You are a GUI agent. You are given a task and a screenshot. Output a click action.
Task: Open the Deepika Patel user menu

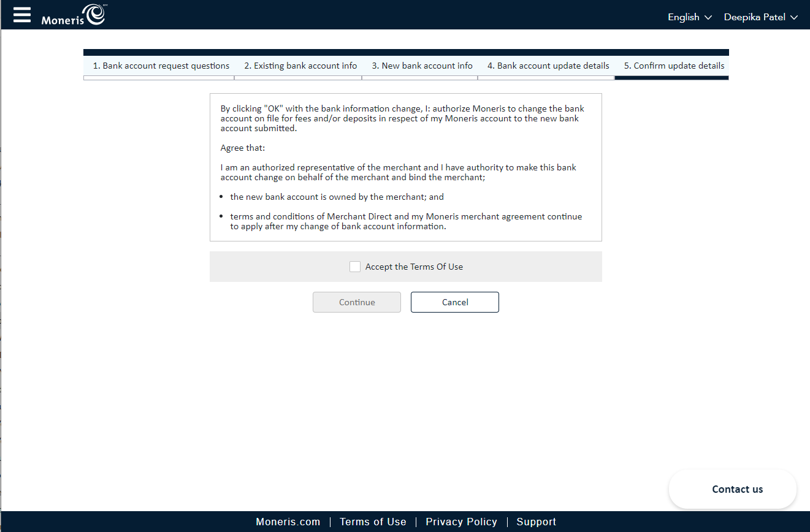click(x=760, y=17)
